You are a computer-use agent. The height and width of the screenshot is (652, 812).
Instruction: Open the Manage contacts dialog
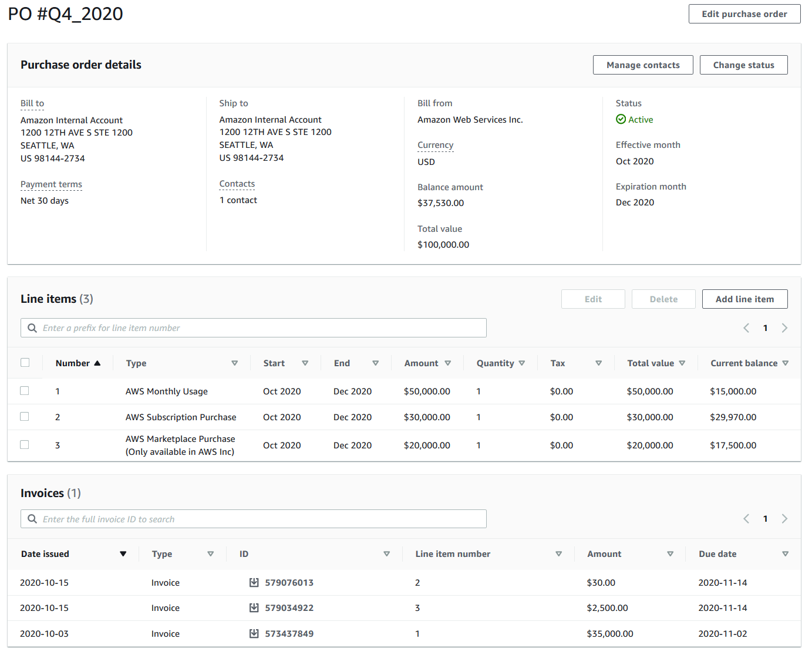click(x=643, y=65)
